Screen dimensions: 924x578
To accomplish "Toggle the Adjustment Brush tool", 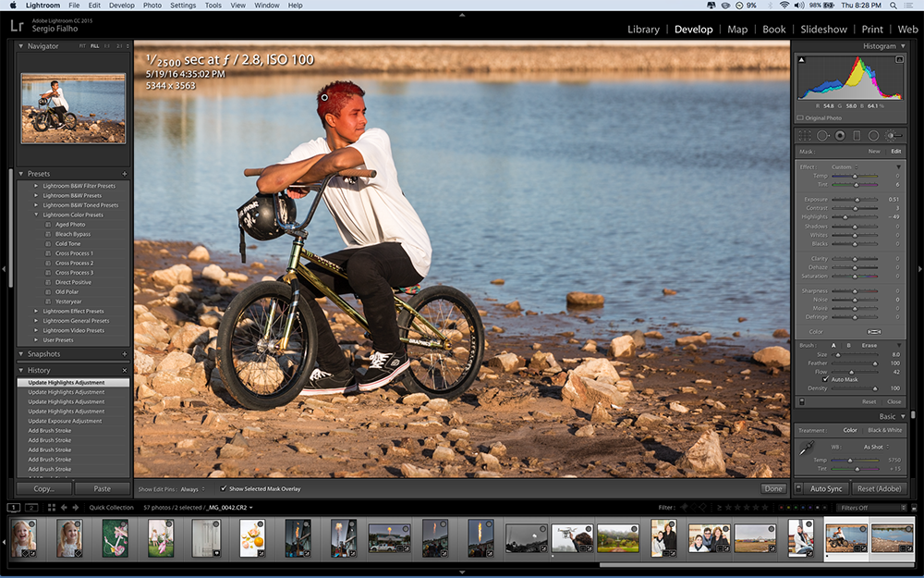I will pos(894,135).
